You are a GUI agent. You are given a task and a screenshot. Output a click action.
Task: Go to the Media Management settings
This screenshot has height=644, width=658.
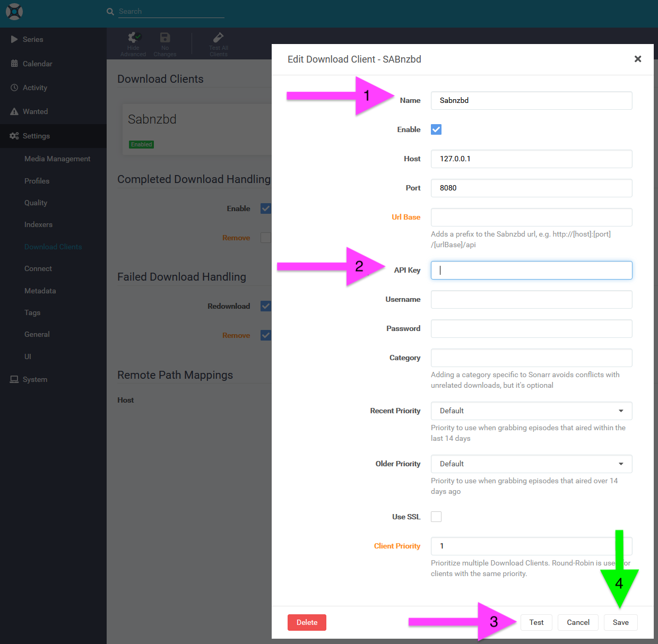[x=57, y=158]
